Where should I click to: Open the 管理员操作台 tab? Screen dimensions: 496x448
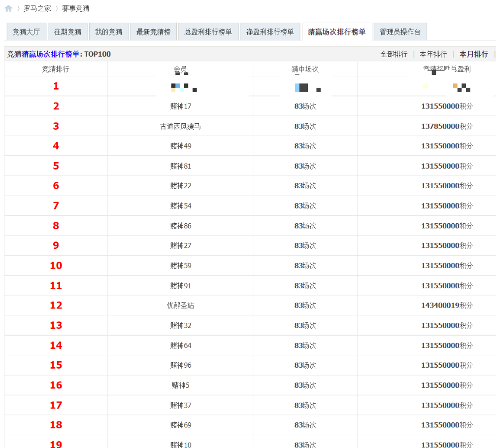tap(400, 32)
